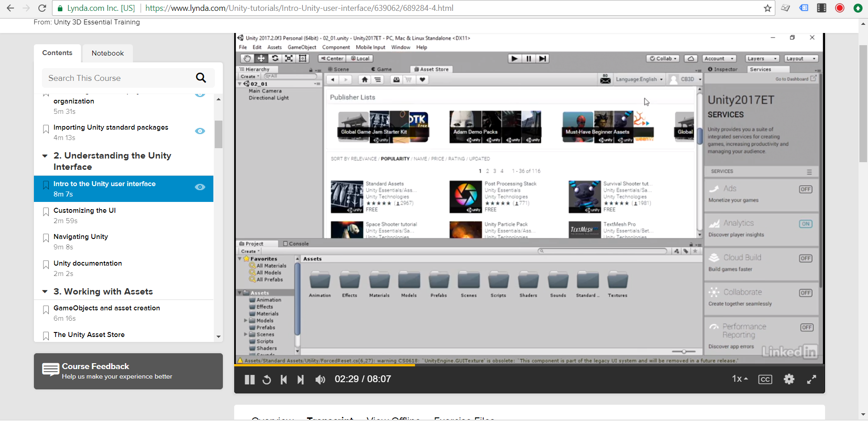Open Unity Layers dropdown
Screen dimensions: 868x421
coord(762,58)
